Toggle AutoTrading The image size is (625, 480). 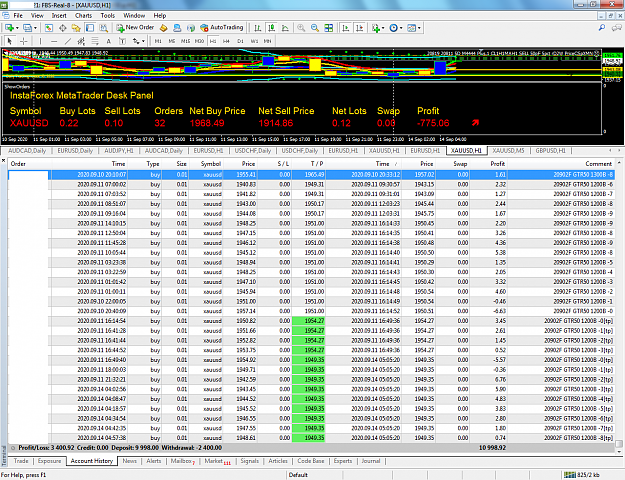pos(222,28)
